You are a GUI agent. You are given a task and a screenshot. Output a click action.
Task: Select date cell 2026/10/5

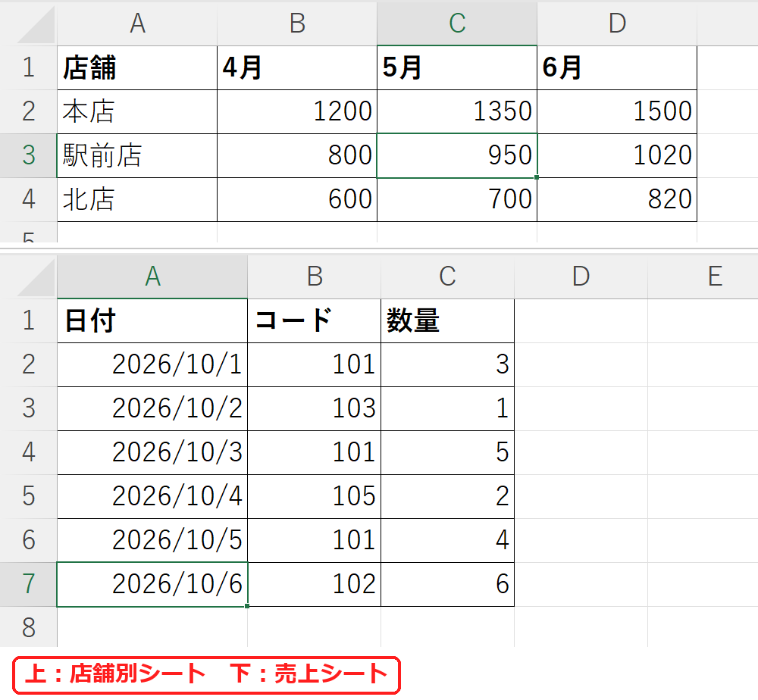point(152,540)
